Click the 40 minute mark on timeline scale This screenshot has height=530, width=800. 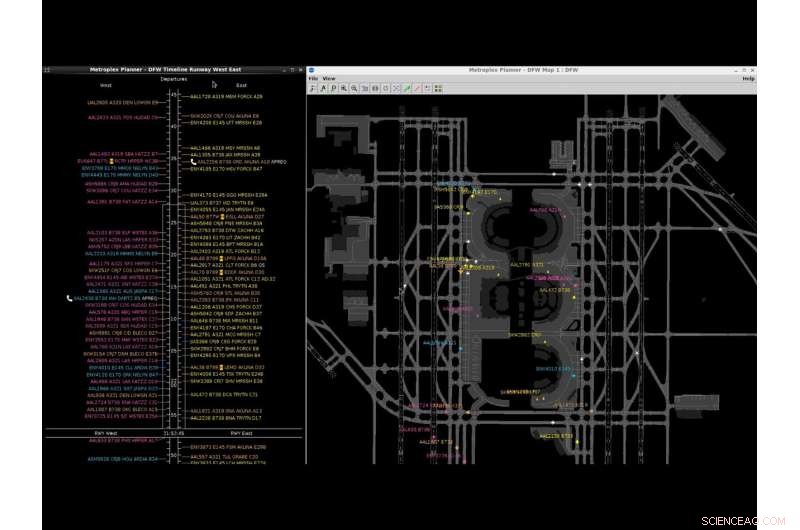click(x=173, y=127)
